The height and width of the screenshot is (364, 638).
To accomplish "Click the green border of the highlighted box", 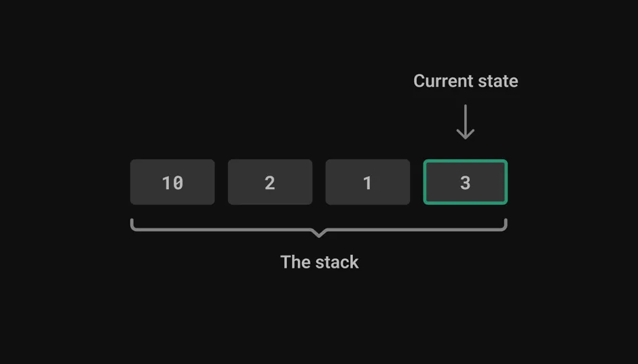I will pos(466,161).
